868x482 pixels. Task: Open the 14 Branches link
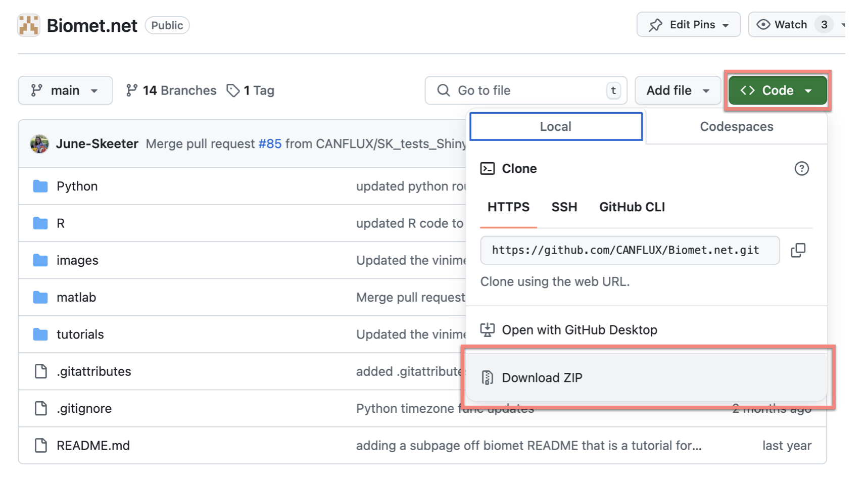(171, 90)
